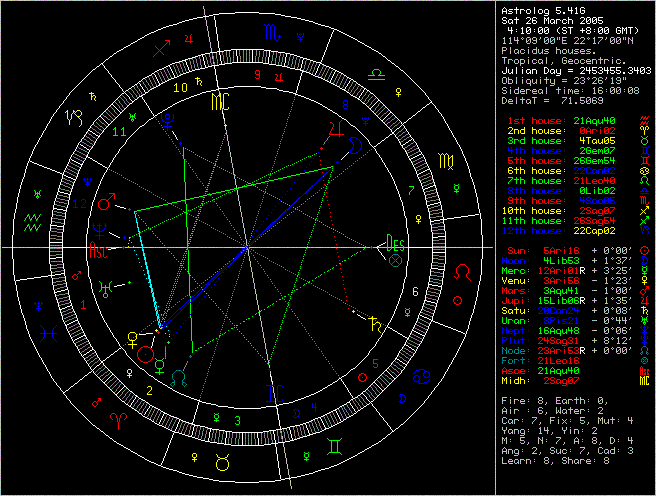Click the Astrolog 5.41G title text
Image resolution: width=656 pixels, height=496 pixels.
coord(543,9)
